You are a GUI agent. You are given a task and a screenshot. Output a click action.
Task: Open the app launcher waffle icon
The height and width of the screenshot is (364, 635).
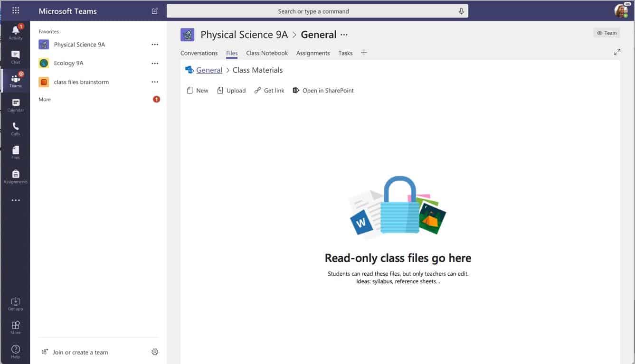[x=16, y=10]
